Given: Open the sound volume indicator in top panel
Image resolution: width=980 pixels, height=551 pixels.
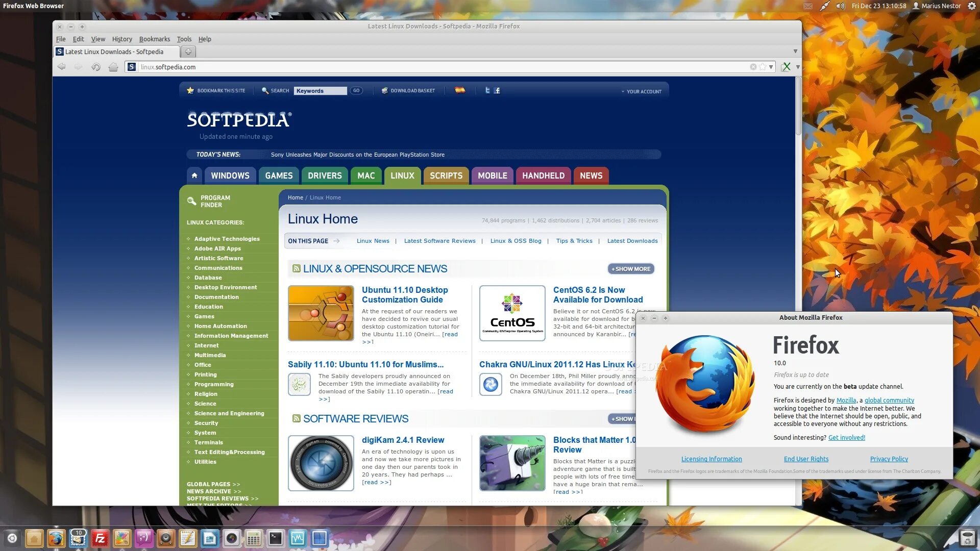Looking at the screenshot, I should coord(840,6).
